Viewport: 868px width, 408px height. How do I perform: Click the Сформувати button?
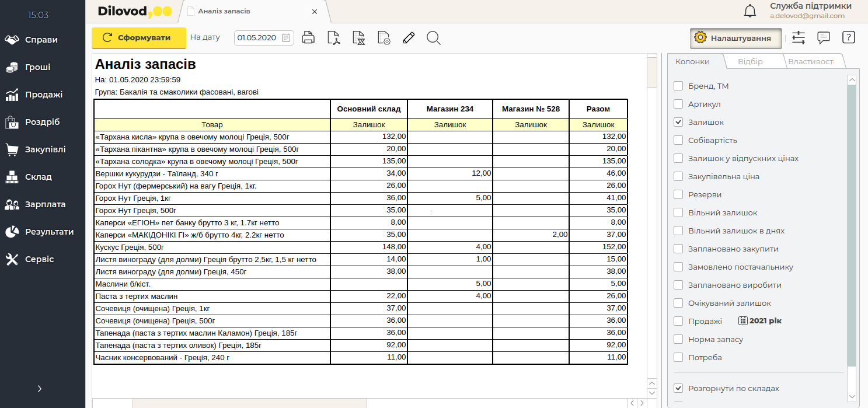[x=139, y=37]
